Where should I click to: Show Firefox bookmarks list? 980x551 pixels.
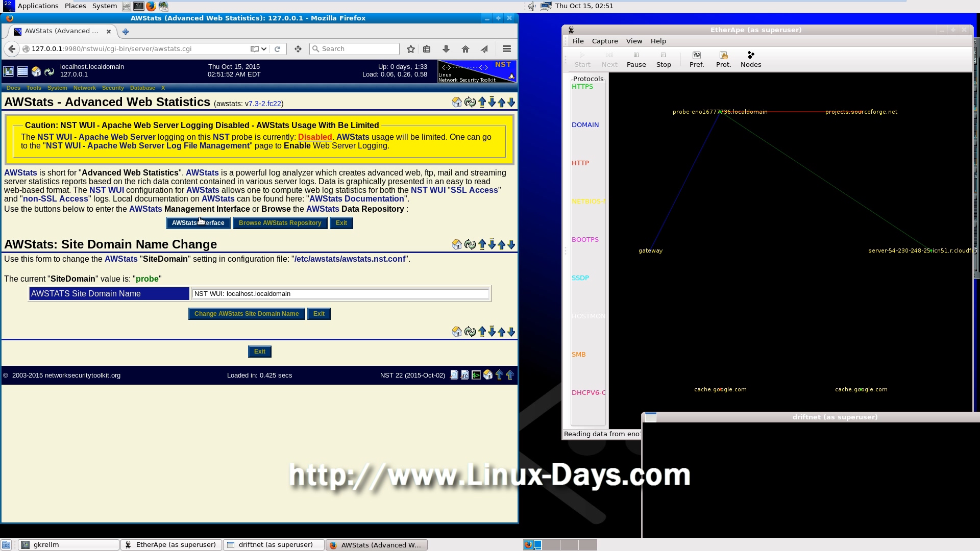pyautogui.click(x=427, y=49)
